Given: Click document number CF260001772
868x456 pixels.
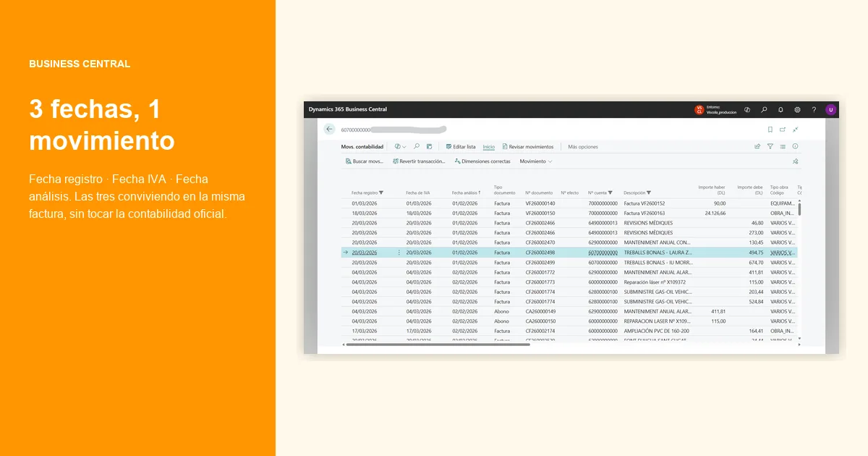Looking at the screenshot, I should [540, 272].
